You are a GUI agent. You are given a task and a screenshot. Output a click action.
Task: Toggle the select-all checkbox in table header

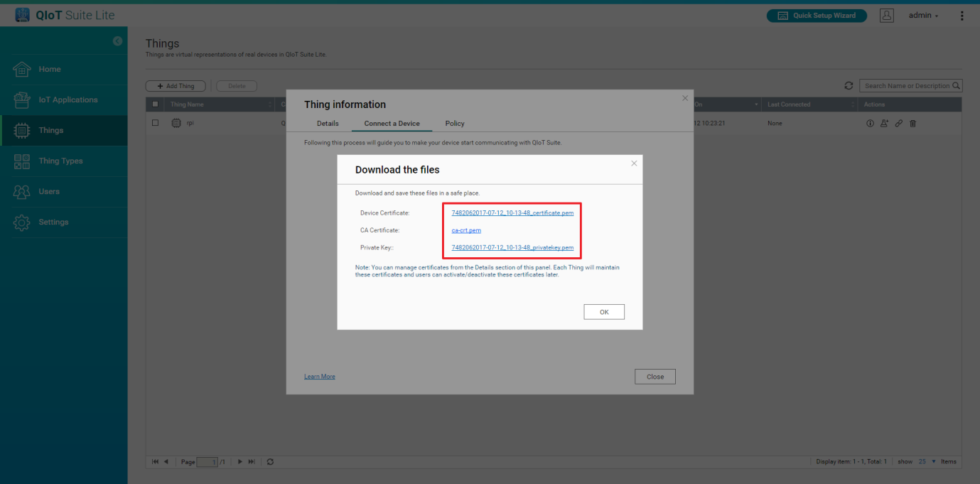[156, 104]
